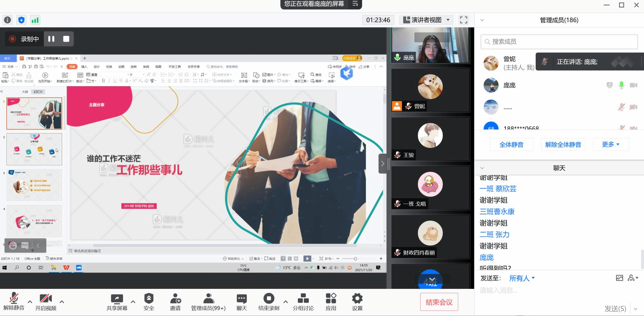Open the Apps (应用) icon
The image size is (644, 316).
pyautogui.click(x=331, y=299)
